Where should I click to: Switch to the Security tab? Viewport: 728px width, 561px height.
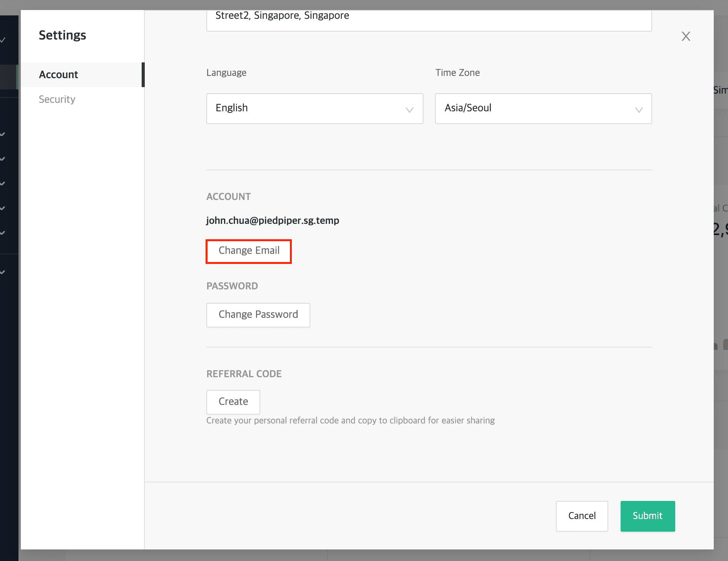point(57,99)
